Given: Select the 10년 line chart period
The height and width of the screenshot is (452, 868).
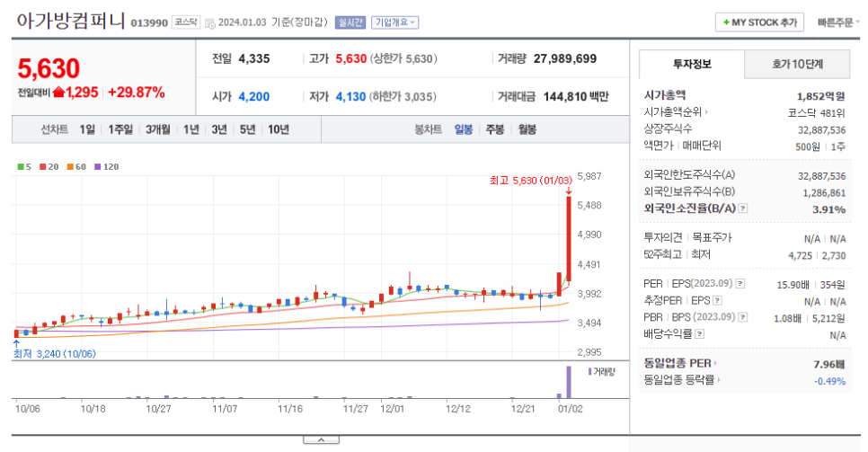Looking at the screenshot, I should (279, 129).
